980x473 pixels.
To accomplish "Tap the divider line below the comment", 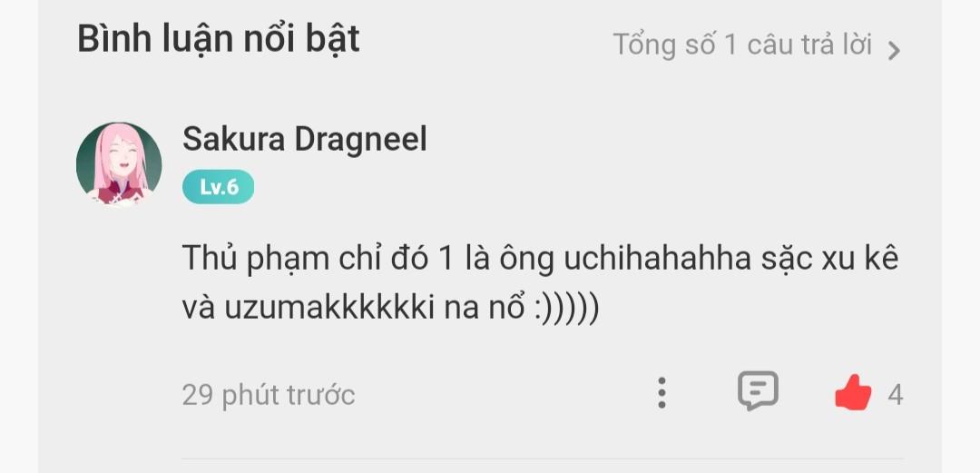I will click(543, 458).
